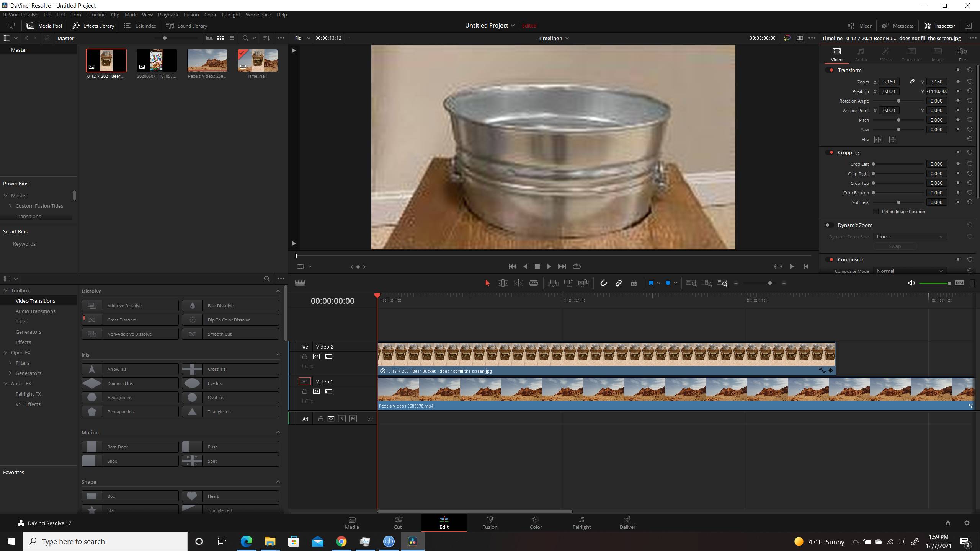
Task: Click the Fusion page icon in toolbar
Action: click(x=490, y=522)
